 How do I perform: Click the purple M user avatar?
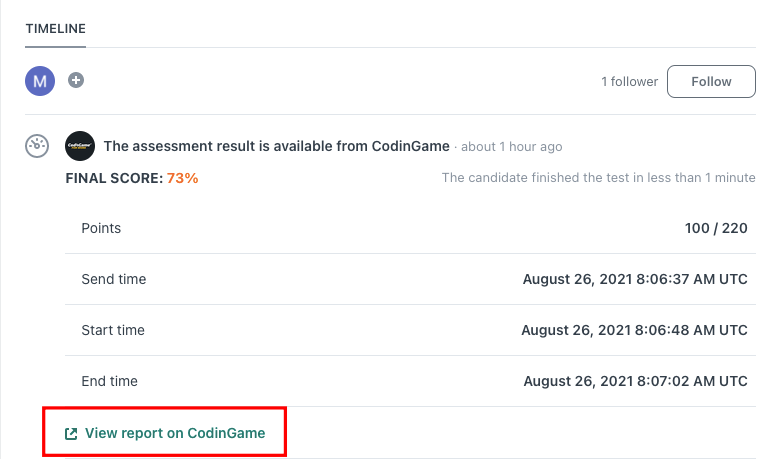(x=39, y=82)
